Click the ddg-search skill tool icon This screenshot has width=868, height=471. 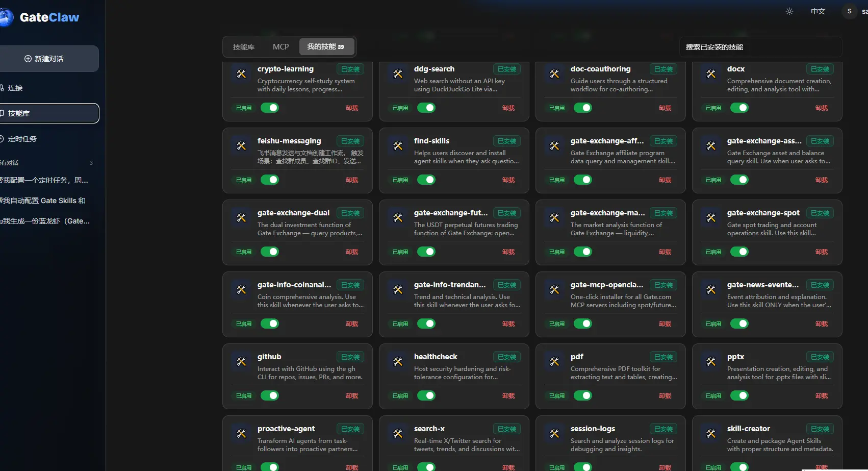tap(398, 74)
